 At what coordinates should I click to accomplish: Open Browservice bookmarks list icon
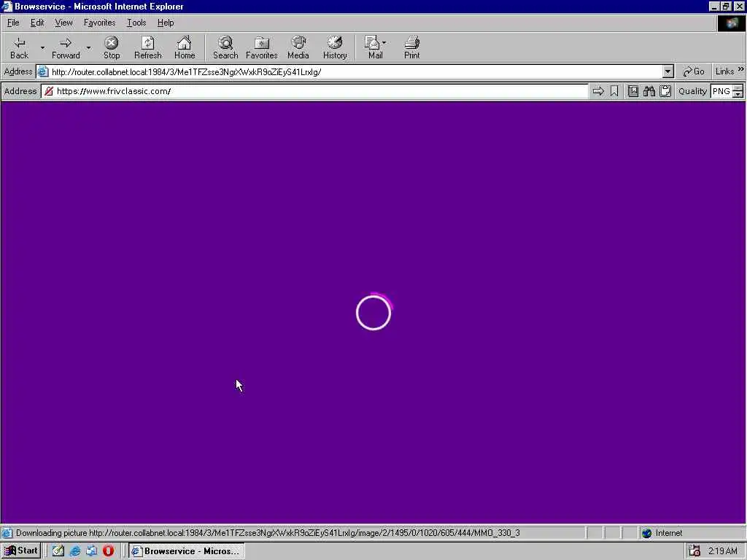click(632, 91)
